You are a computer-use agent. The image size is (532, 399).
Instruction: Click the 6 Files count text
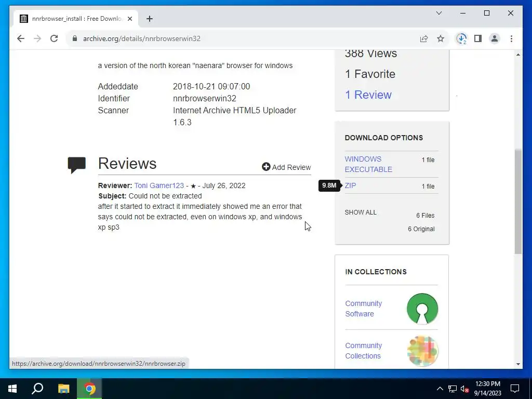[425, 216]
